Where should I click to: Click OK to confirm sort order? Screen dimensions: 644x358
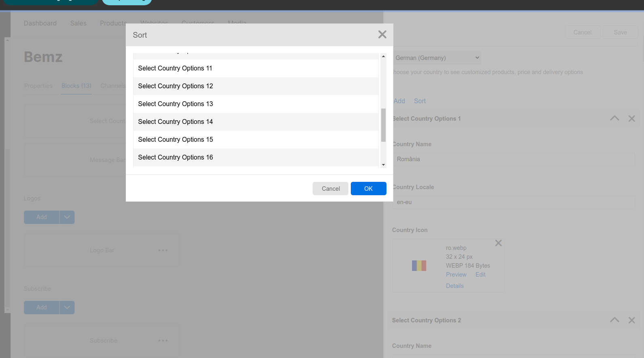pos(368,189)
